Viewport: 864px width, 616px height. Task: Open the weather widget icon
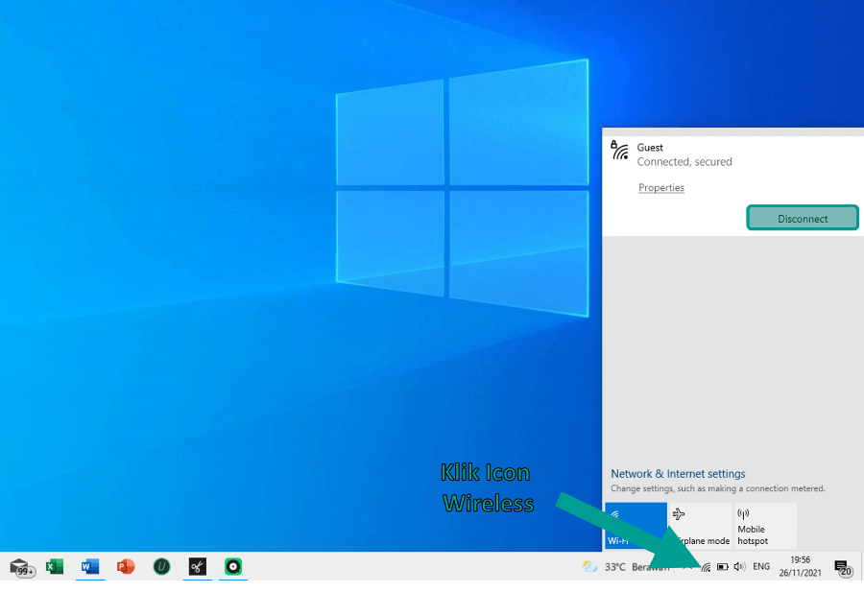click(x=589, y=566)
